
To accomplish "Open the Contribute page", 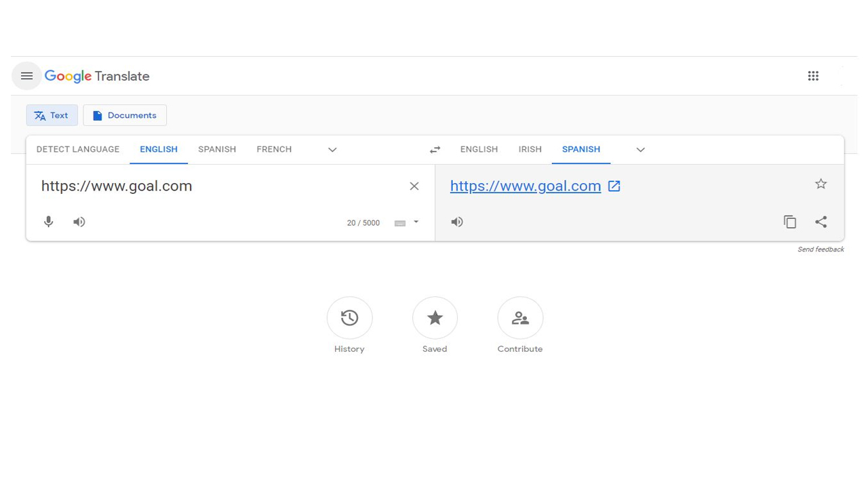I will [x=520, y=325].
